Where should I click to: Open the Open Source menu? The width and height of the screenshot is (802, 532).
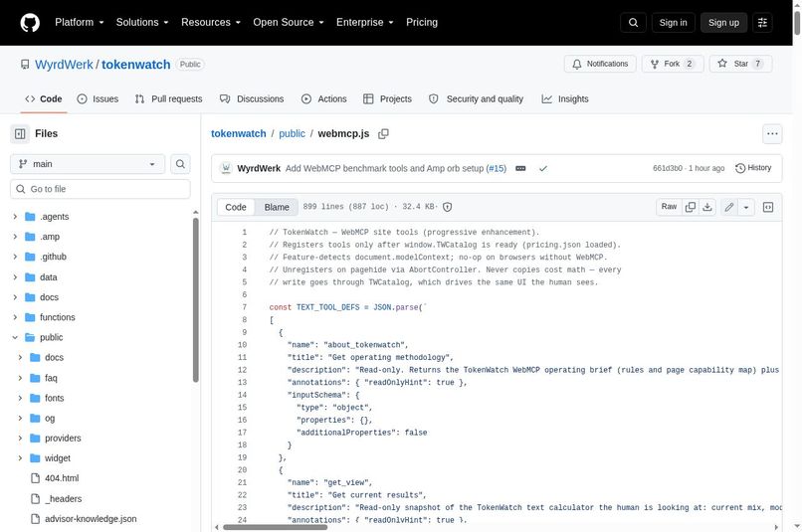pos(289,23)
